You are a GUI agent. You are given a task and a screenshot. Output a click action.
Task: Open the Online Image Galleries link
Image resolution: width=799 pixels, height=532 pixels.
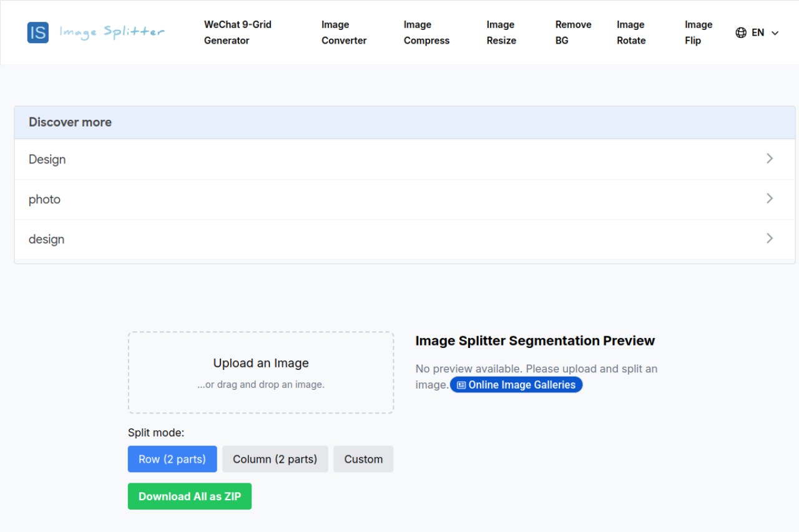[516, 385]
